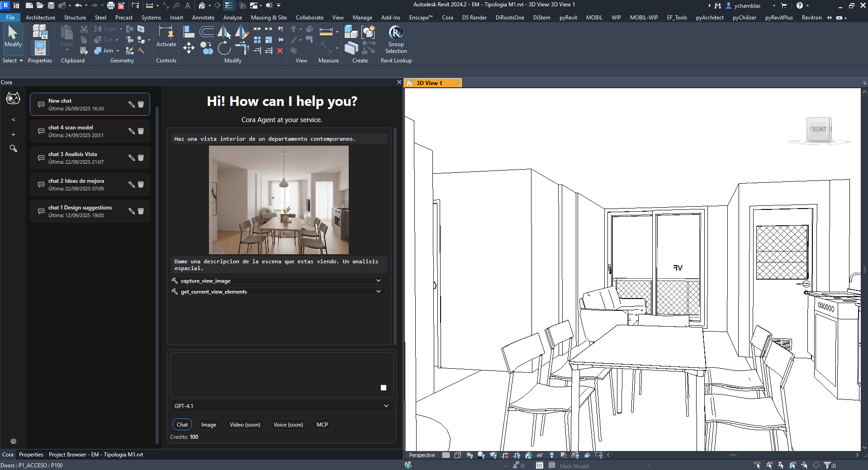The height and width of the screenshot is (470, 868).
Task: Select the Image mode button
Action: click(209, 425)
